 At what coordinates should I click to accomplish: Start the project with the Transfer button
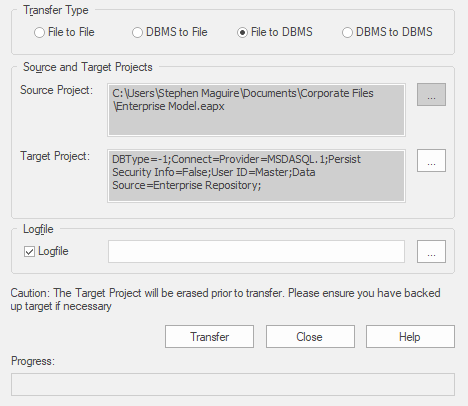(209, 337)
